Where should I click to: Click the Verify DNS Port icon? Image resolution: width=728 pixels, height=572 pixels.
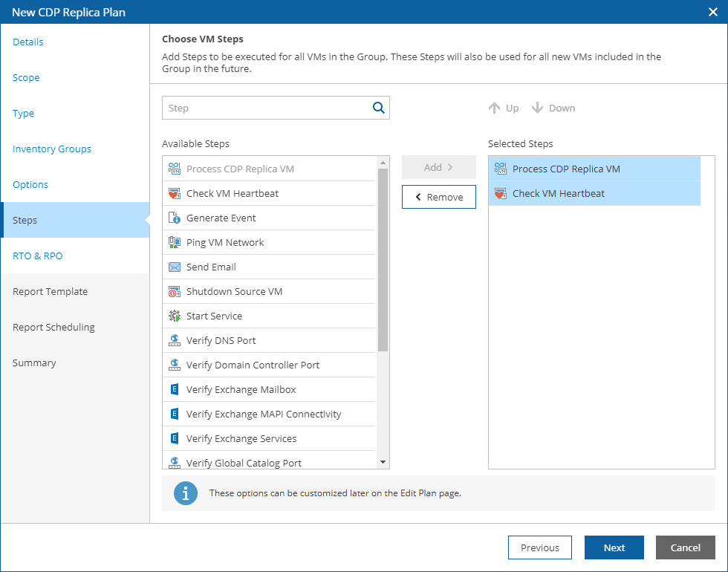click(x=175, y=341)
